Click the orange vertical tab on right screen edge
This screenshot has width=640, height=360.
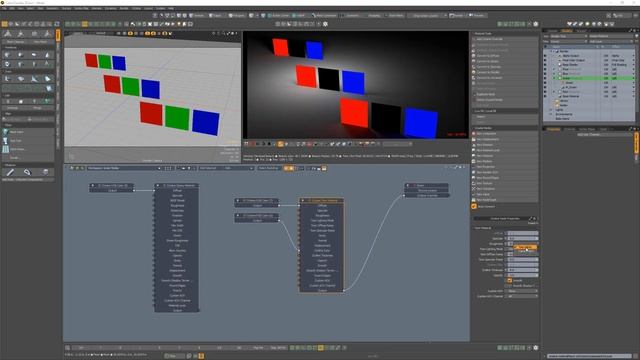point(637,143)
